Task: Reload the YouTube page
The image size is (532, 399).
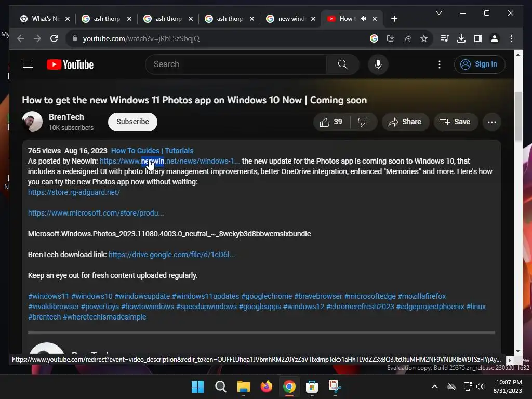Action: (54, 38)
